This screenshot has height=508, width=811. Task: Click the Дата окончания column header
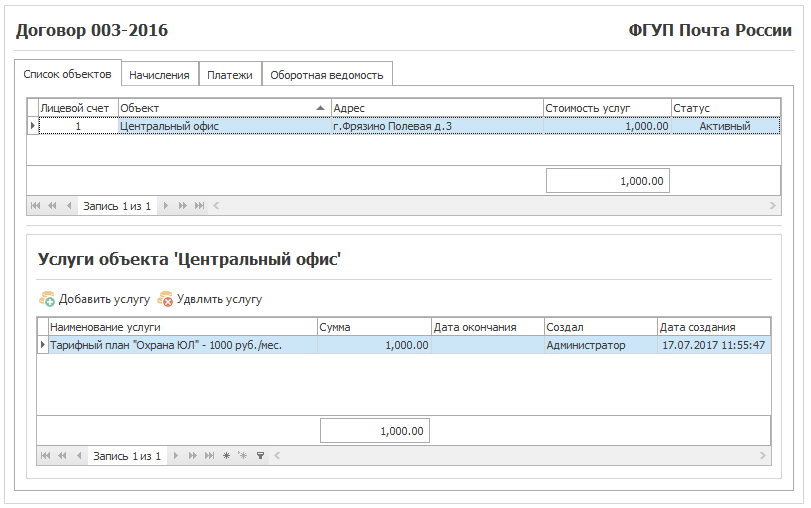click(x=488, y=327)
